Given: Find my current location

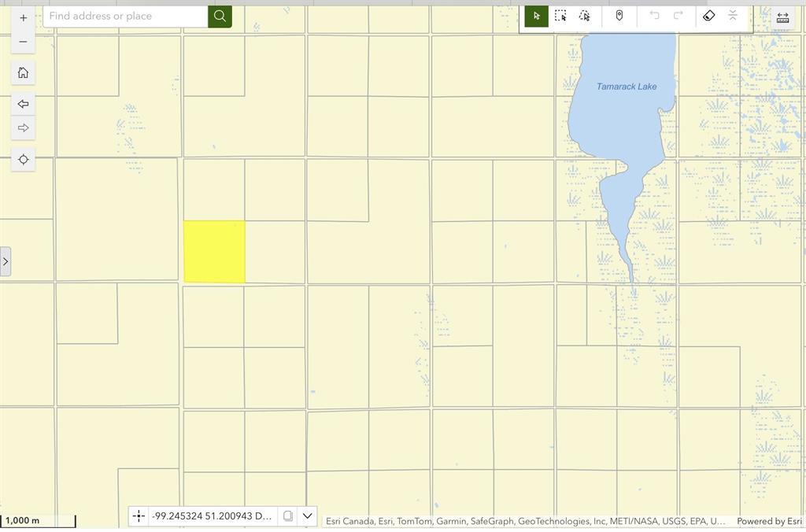Looking at the screenshot, I should click(x=23, y=160).
